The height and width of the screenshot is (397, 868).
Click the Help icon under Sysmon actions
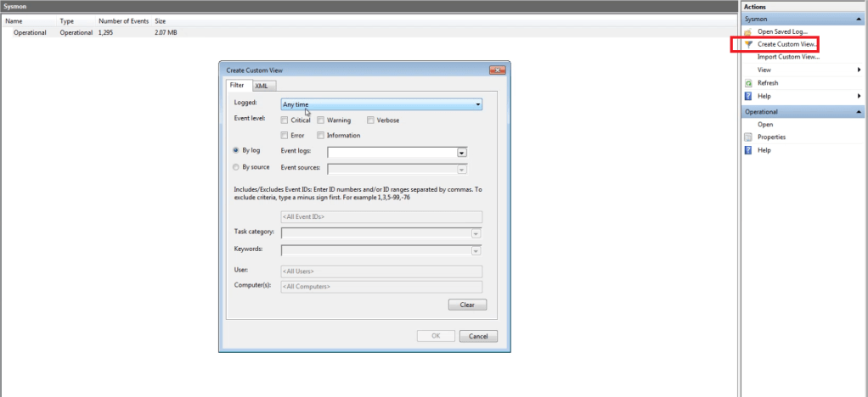748,97
